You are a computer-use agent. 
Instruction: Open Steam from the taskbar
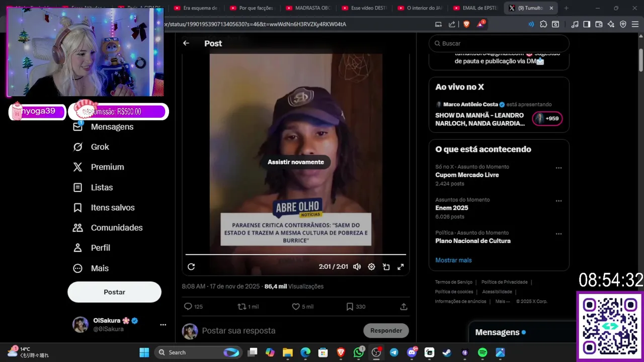(447, 352)
